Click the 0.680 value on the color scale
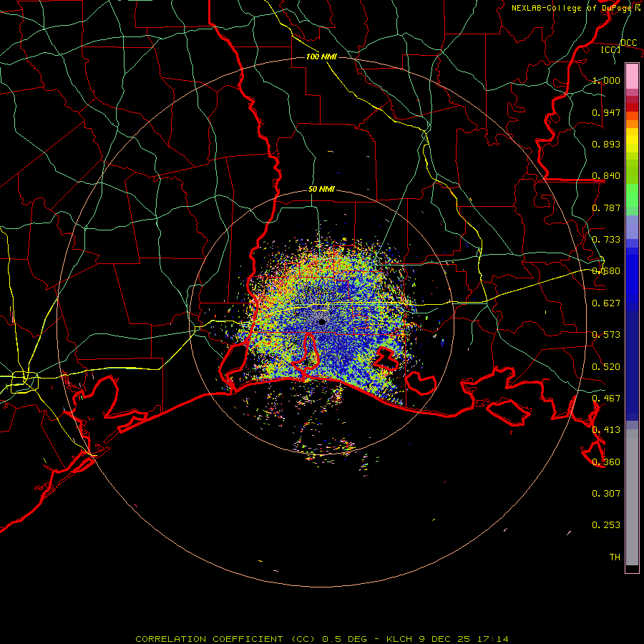 pyautogui.click(x=606, y=271)
